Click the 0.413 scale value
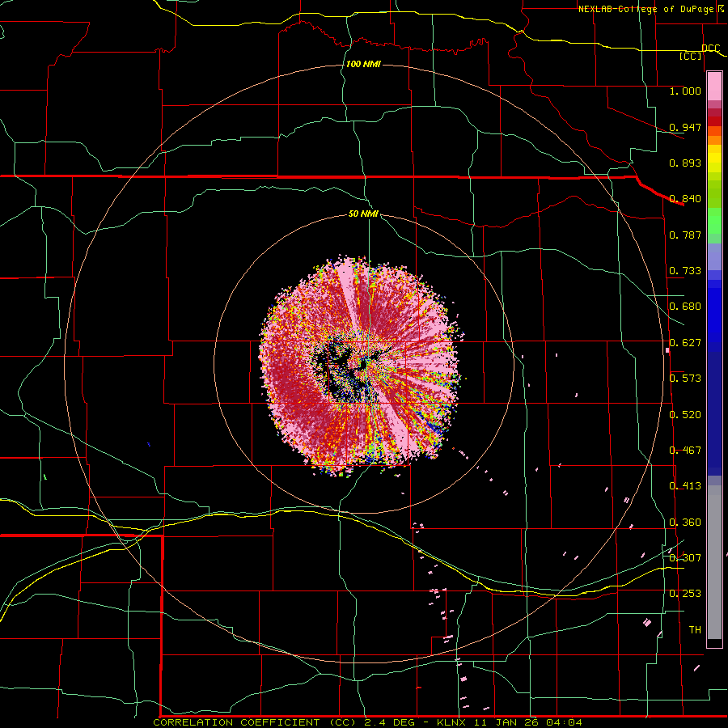The height and width of the screenshot is (728, 728). [x=685, y=486]
